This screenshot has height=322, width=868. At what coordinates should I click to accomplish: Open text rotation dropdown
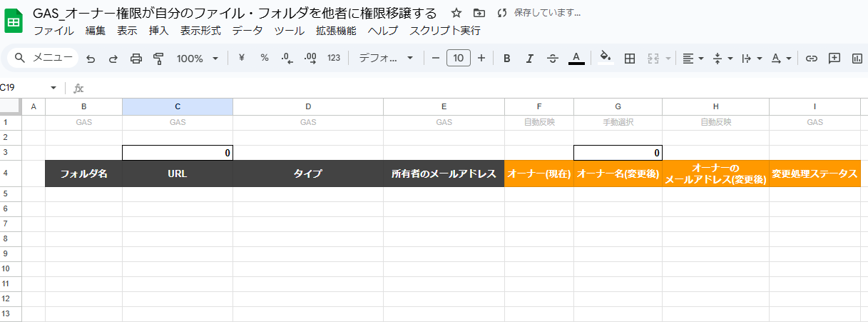[x=782, y=59]
